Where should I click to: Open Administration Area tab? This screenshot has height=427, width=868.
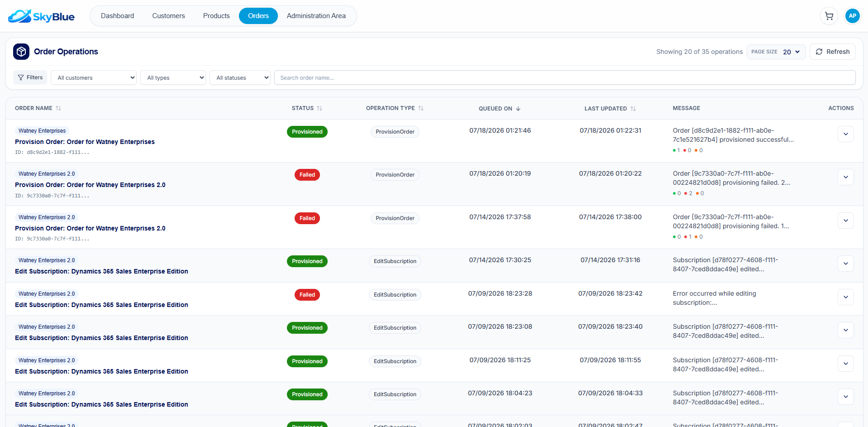(316, 16)
